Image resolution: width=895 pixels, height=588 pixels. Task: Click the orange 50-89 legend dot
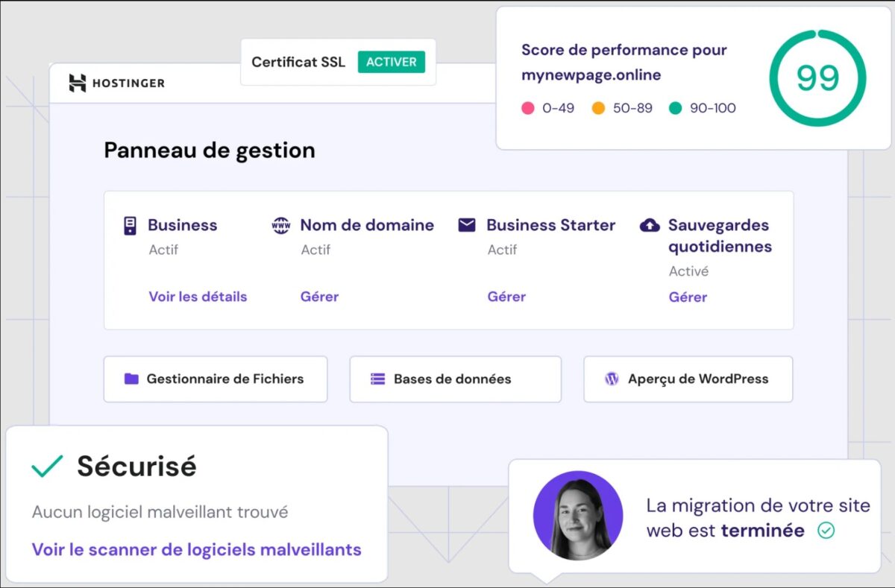[598, 108]
